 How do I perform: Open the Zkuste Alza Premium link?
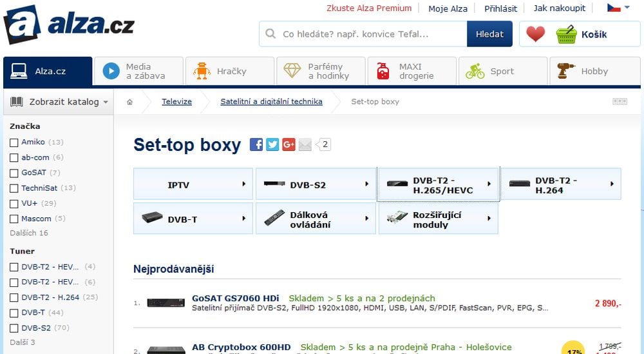(x=369, y=8)
